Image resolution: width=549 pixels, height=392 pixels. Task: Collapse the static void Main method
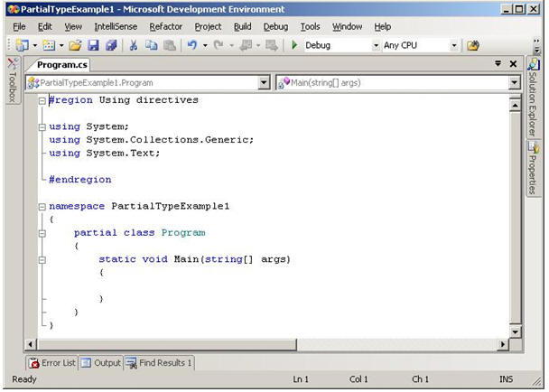click(42, 260)
